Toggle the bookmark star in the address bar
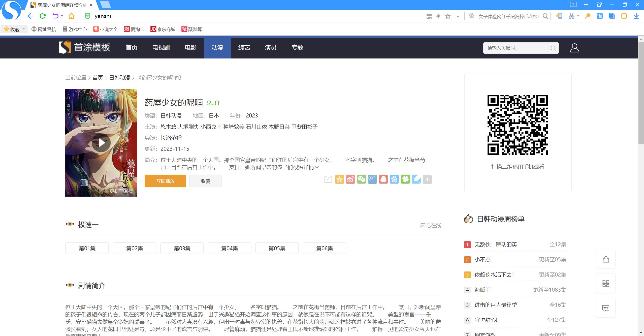 (x=448, y=16)
